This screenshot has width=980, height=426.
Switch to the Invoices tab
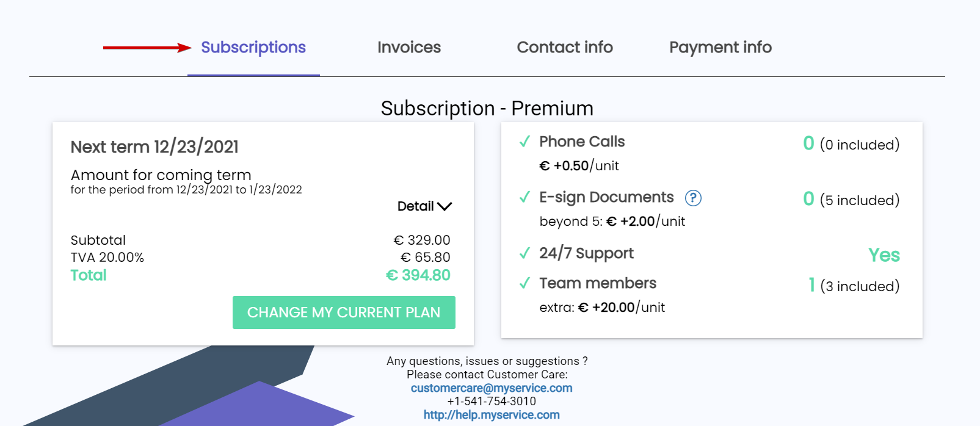[x=409, y=48]
